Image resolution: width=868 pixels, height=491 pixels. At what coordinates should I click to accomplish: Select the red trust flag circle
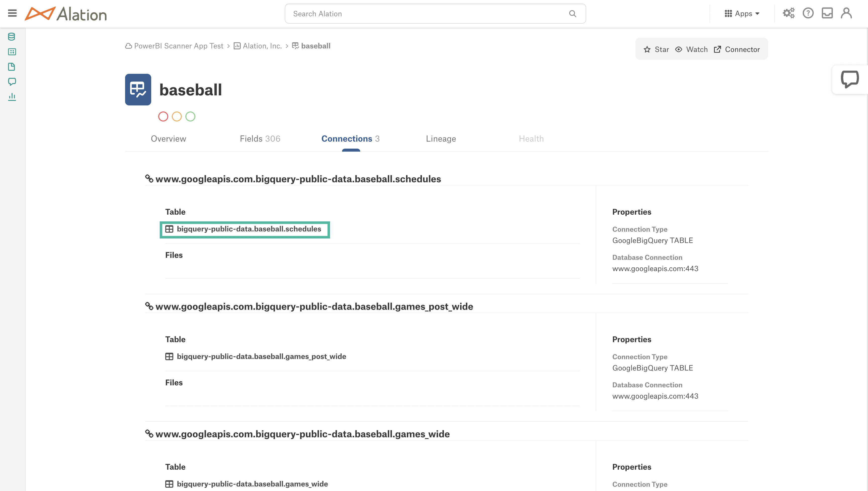(163, 116)
